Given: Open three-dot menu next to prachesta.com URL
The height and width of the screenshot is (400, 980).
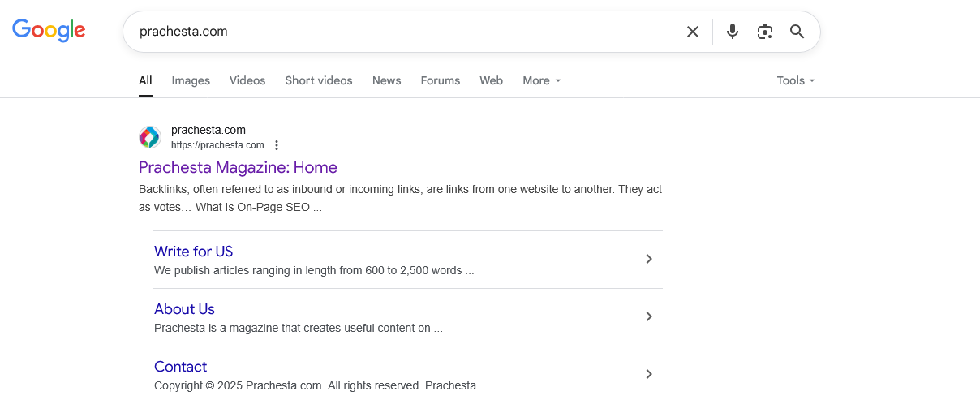Looking at the screenshot, I should (x=277, y=145).
